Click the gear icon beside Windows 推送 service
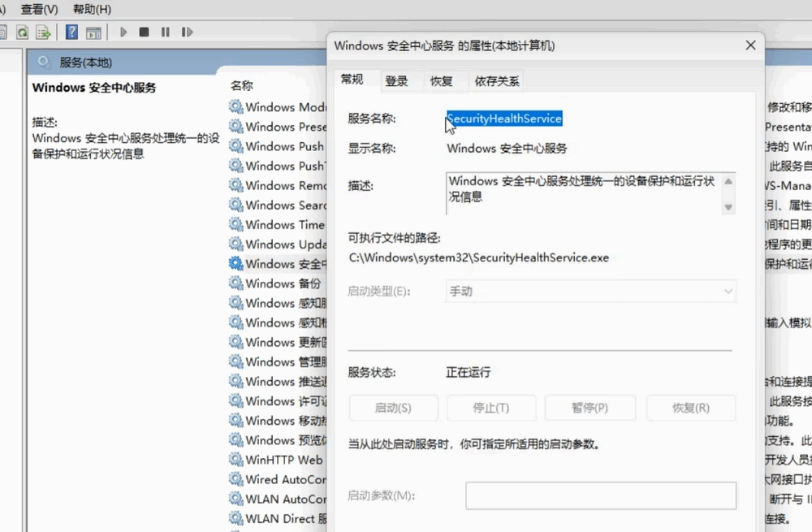812x532 pixels. pos(236,381)
